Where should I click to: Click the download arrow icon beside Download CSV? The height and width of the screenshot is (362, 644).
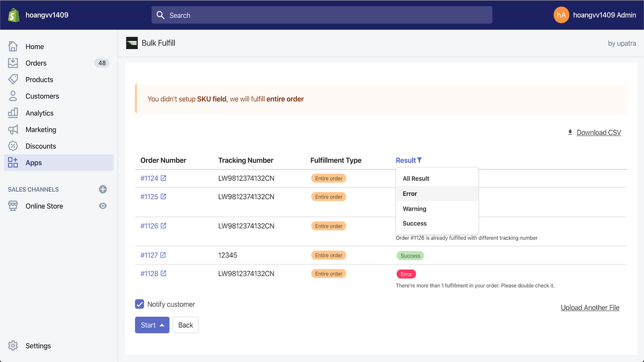click(570, 132)
